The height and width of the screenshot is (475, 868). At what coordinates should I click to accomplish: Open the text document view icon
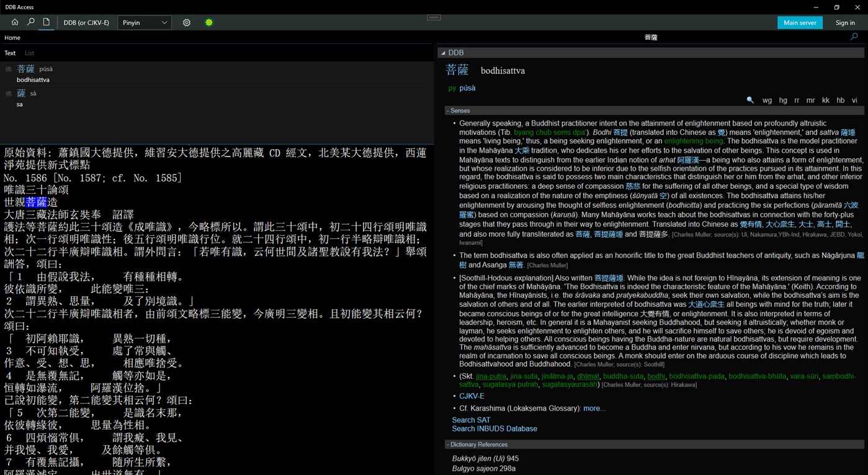coord(45,22)
